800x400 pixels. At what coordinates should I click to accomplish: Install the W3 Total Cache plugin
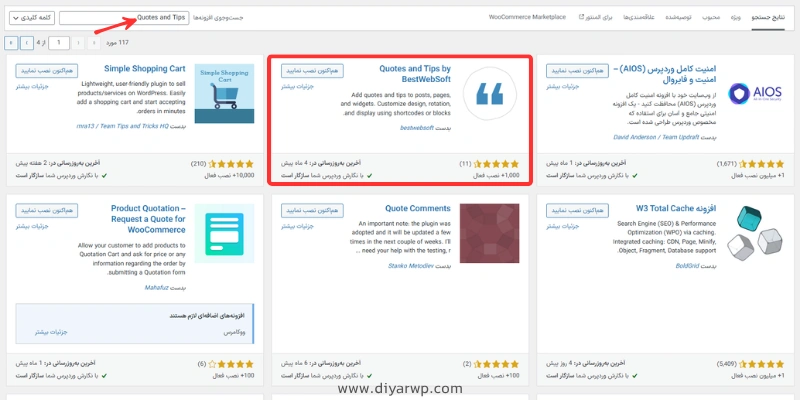577,211
